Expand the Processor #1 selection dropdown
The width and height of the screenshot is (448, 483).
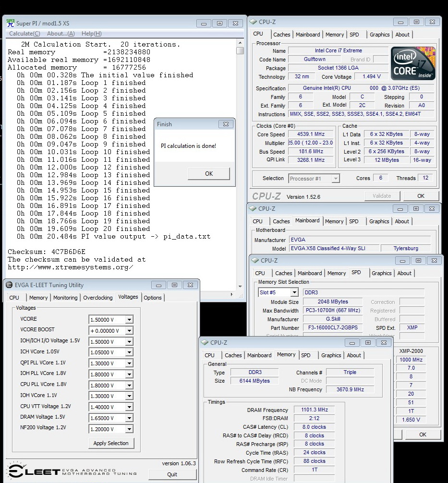(336, 178)
